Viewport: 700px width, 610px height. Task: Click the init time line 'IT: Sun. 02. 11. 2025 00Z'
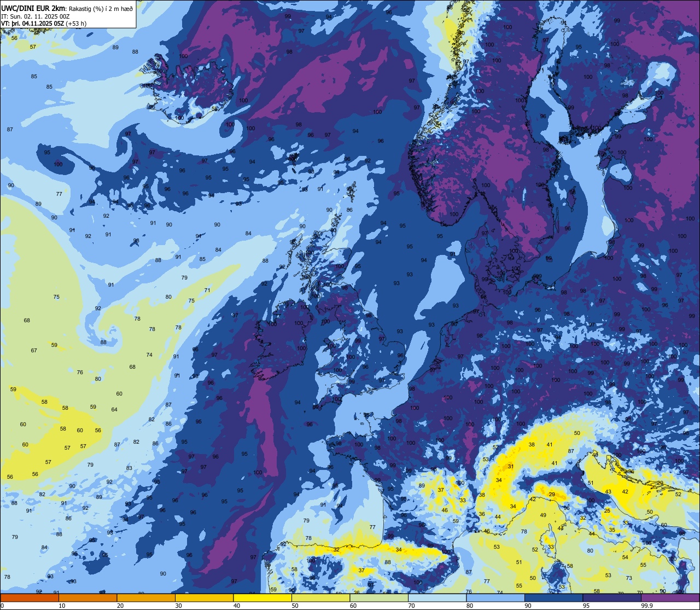click(x=35, y=16)
